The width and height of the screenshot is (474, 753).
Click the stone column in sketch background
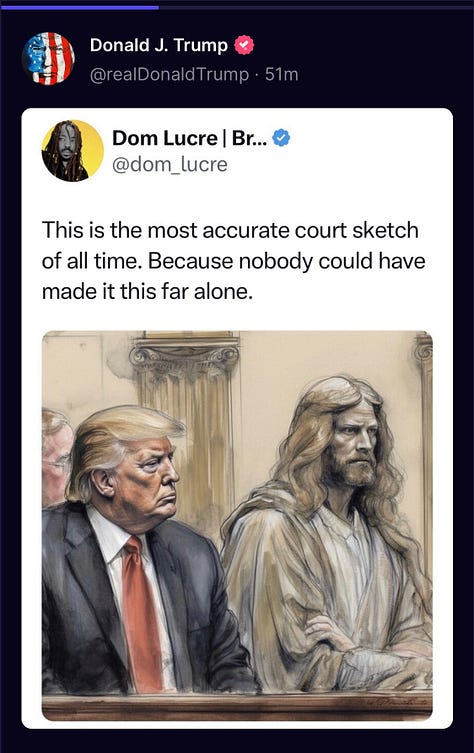click(x=187, y=432)
